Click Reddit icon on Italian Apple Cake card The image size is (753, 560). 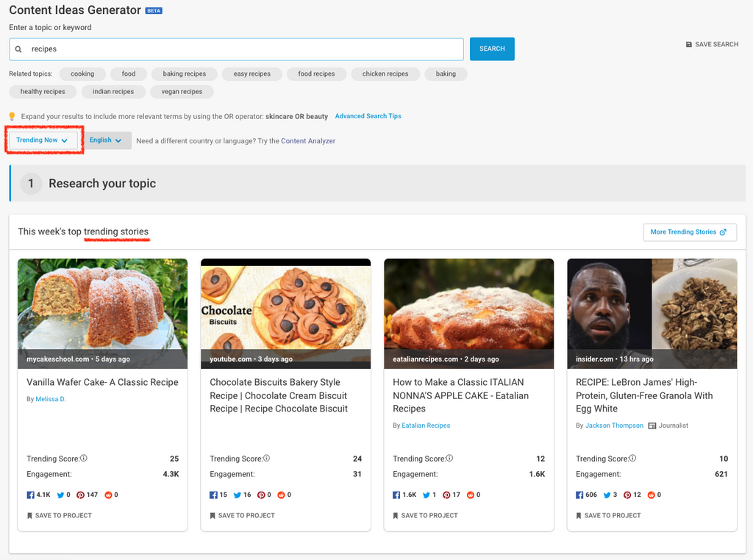tap(471, 495)
